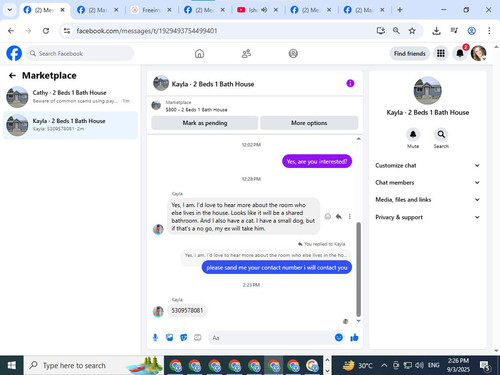Viewport: 500px width, 375px height.
Task: Click Kayla's listing photo in right panel
Action: [427, 90]
